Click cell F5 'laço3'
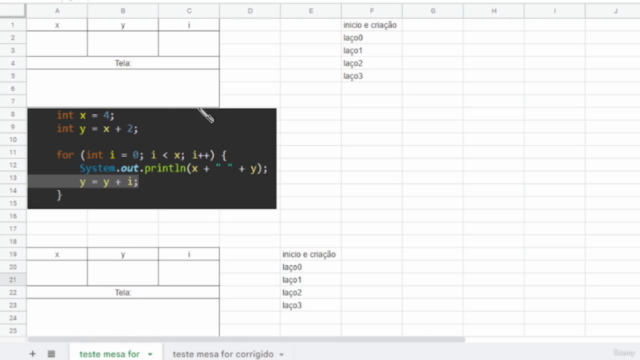The height and width of the screenshot is (360, 640). 372,76
